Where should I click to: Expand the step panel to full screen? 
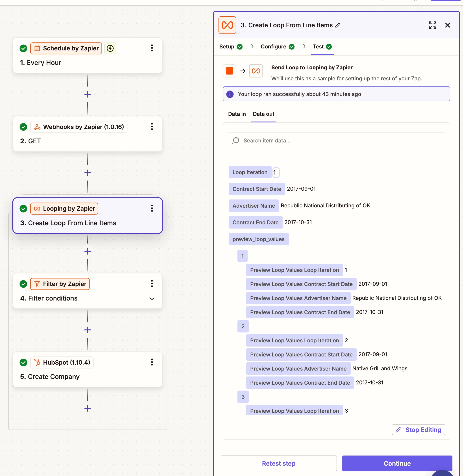pyautogui.click(x=432, y=25)
